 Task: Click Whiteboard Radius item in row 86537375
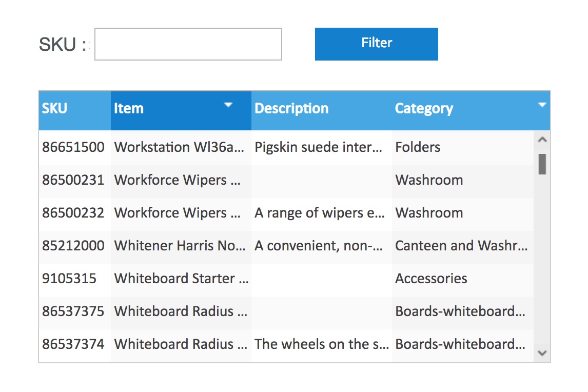click(x=181, y=312)
